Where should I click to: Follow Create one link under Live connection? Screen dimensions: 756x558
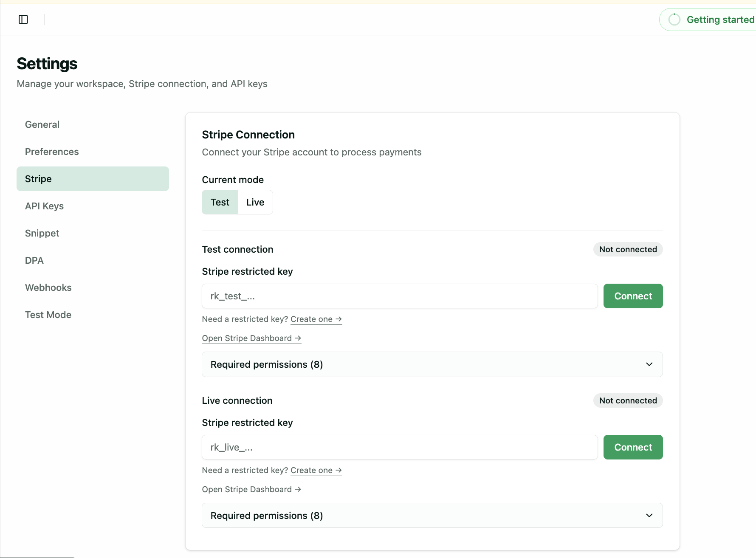pos(316,471)
